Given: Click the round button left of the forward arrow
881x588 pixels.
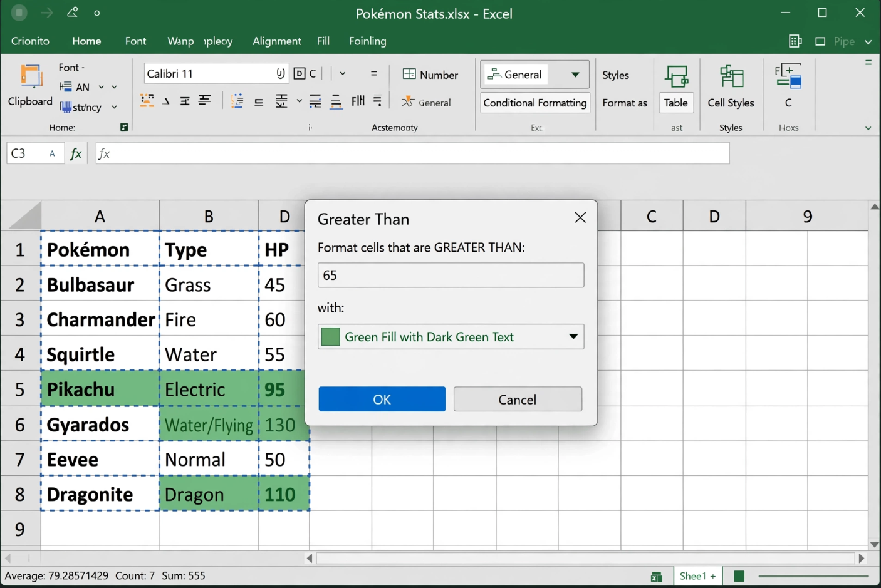Looking at the screenshot, I should point(19,13).
